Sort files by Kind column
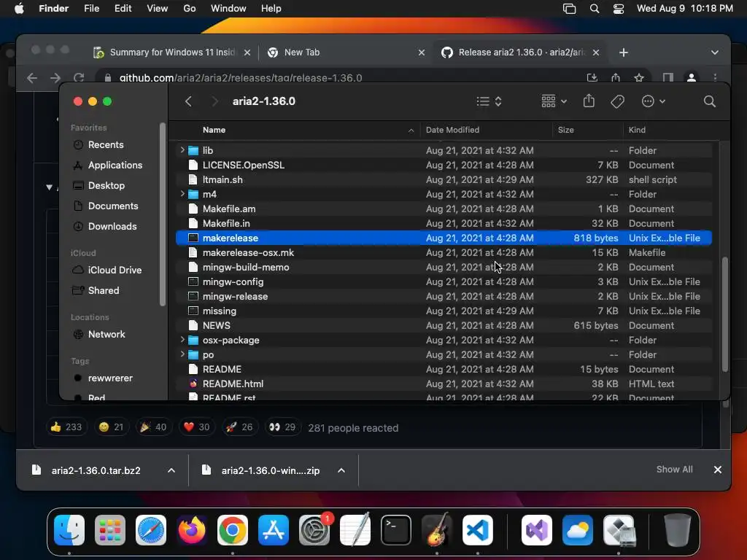 click(637, 130)
